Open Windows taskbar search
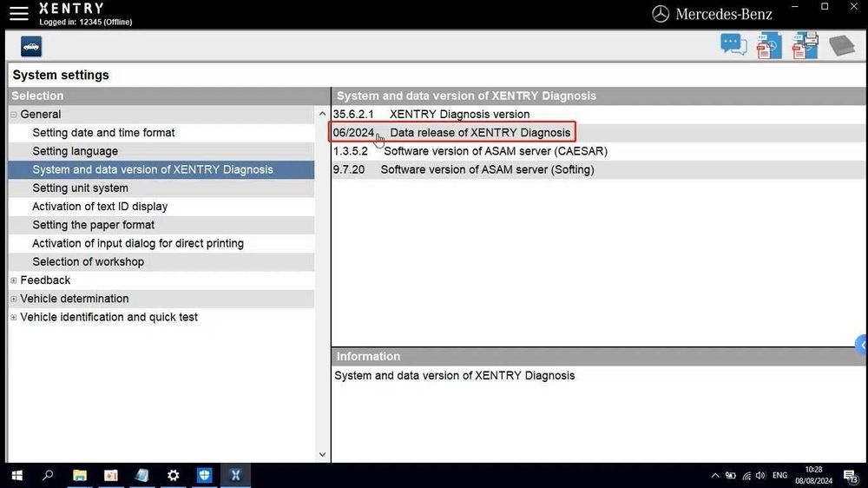Image resolution: width=868 pixels, height=488 pixels. click(48, 475)
